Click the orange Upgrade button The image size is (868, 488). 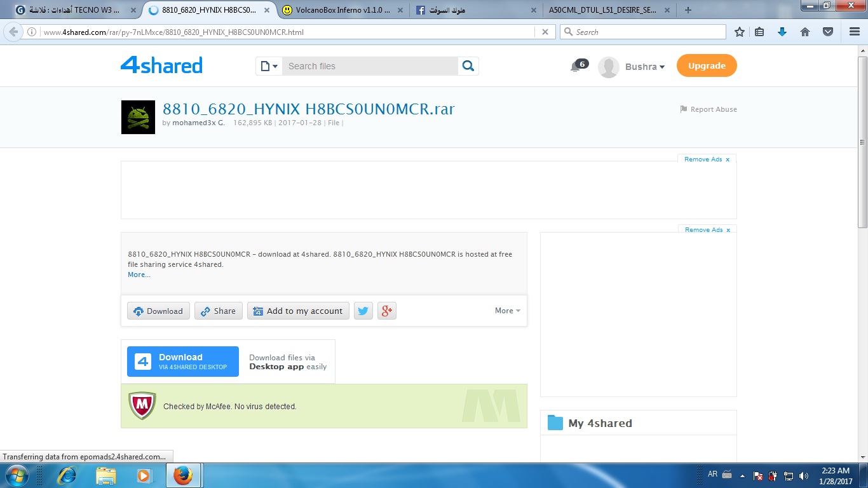pos(707,65)
